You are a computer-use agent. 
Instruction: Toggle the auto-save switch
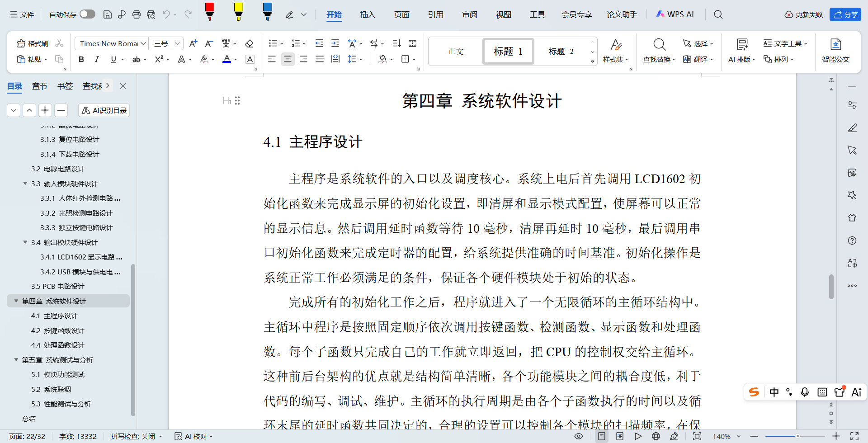coord(87,14)
